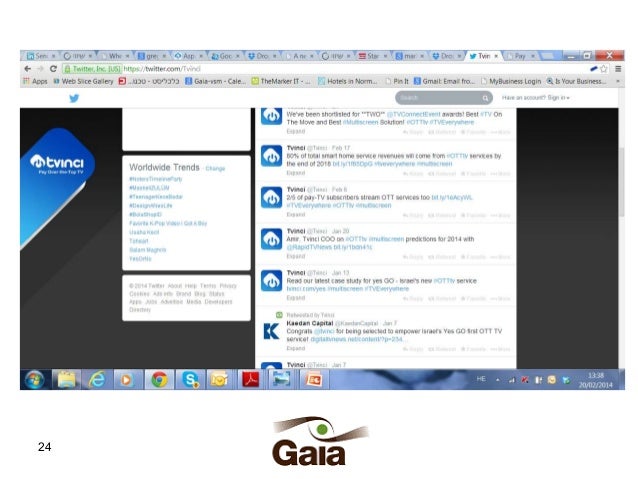Open the Gmail bookmark

[444, 81]
